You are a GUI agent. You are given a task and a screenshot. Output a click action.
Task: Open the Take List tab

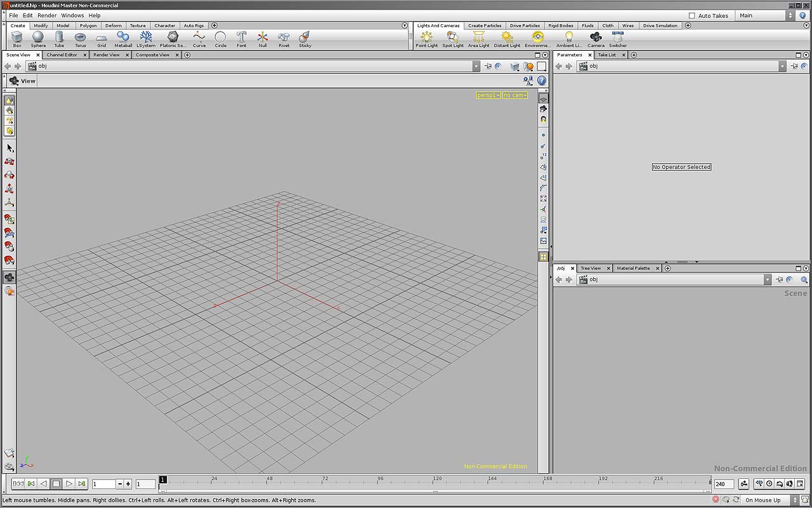click(x=606, y=55)
